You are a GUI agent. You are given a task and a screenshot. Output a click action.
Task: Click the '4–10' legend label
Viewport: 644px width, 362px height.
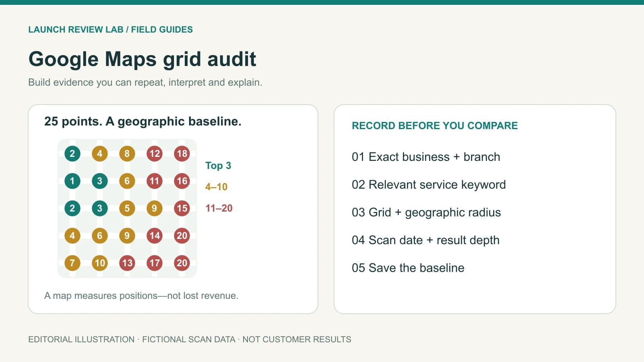tap(216, 187)
